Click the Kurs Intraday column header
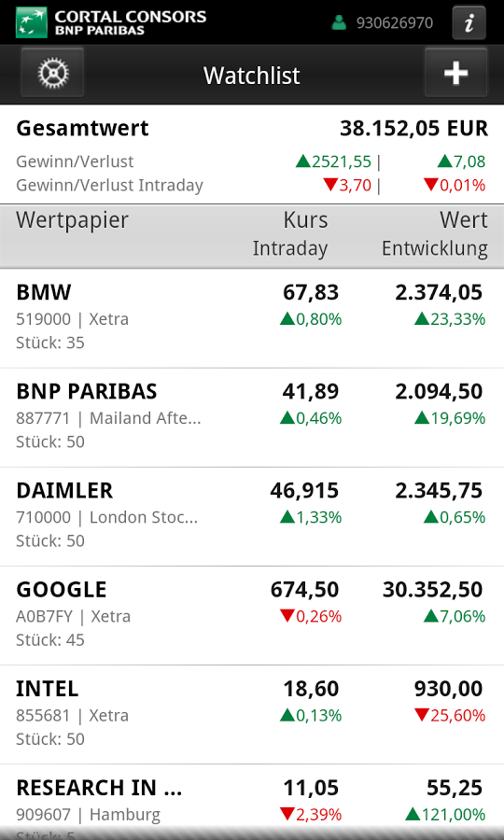The height and width of the screenshot is (840, 504). (290, 234)
